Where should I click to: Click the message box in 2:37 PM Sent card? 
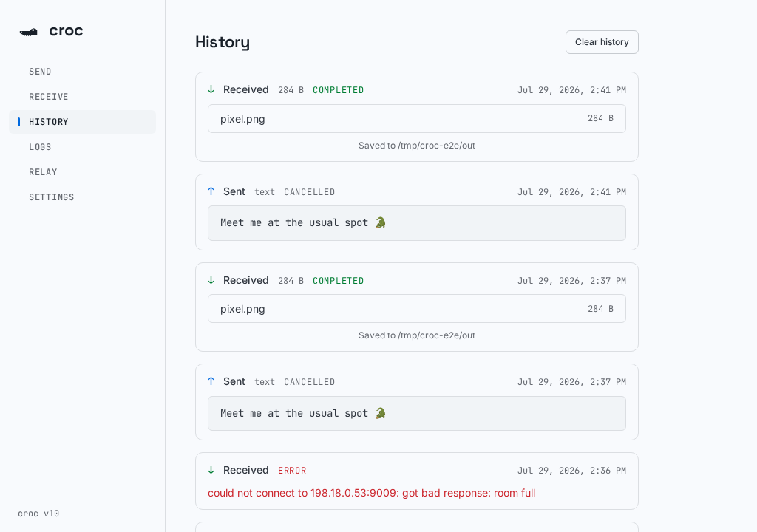click(417, 413)
